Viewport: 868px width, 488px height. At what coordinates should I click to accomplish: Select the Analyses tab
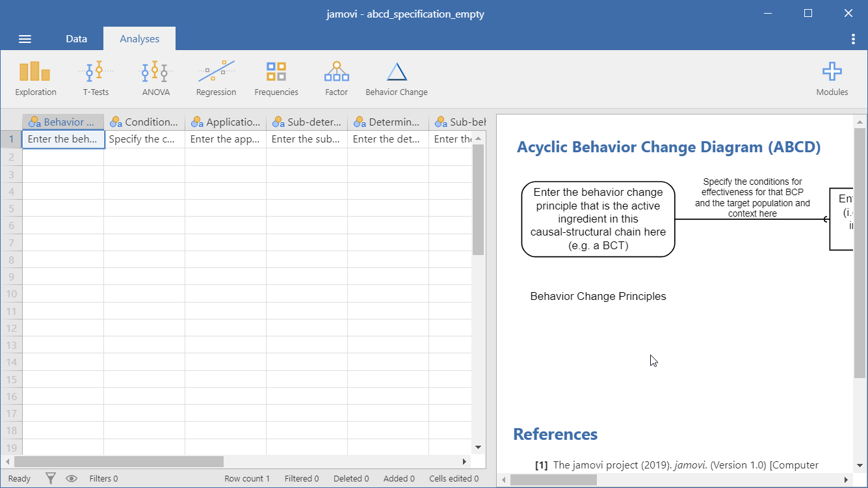(139, 38)
